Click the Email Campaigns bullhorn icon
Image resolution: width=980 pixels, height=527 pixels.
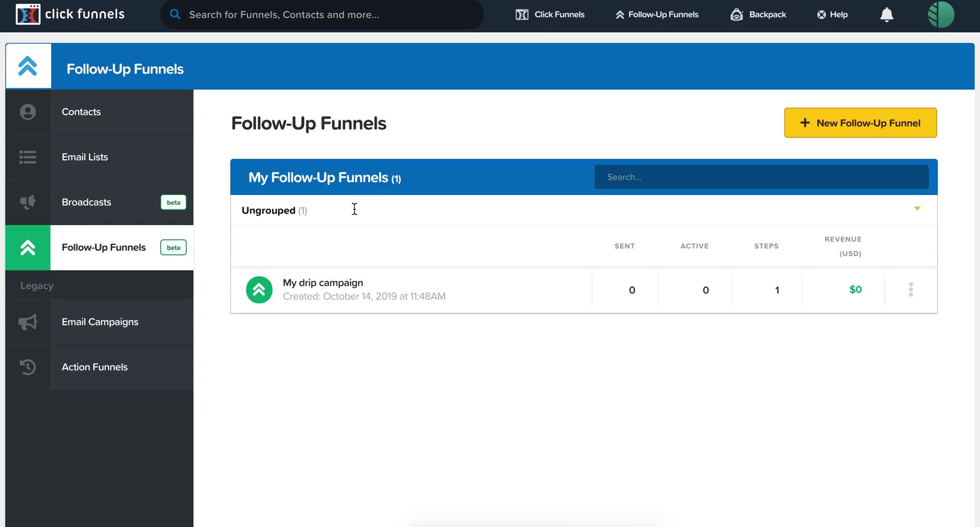pos(28,322)
